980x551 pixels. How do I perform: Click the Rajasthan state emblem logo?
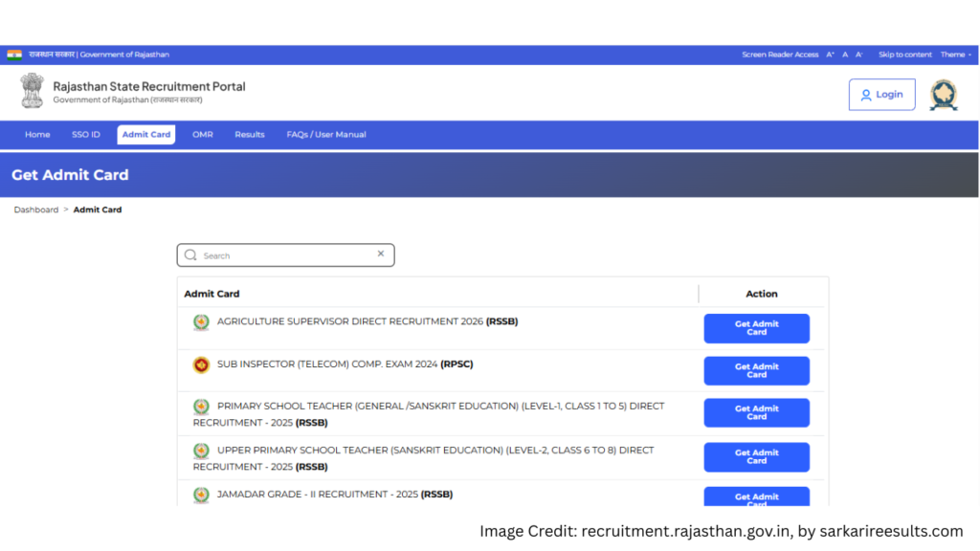32,91
